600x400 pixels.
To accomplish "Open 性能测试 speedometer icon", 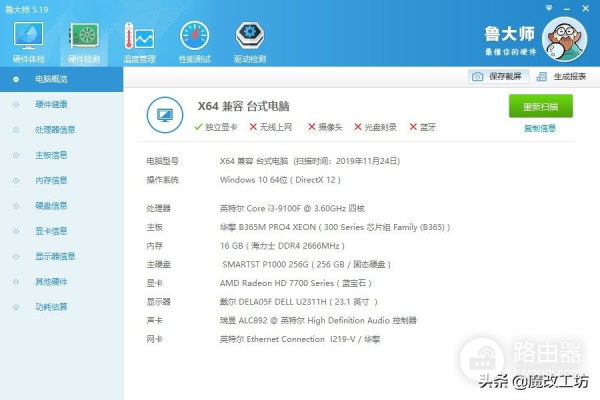I will click(x=194, y=36).
